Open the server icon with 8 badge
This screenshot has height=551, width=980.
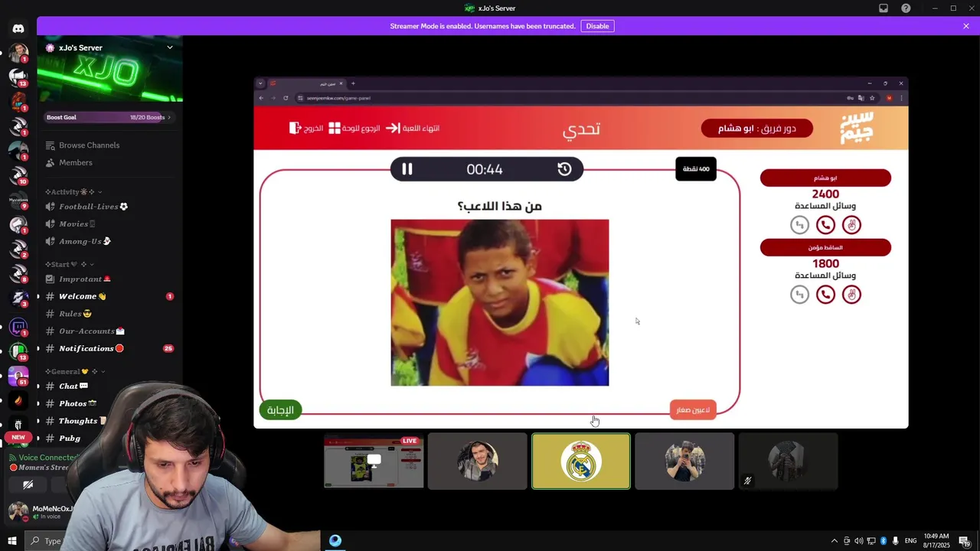(x=18, y=274)
